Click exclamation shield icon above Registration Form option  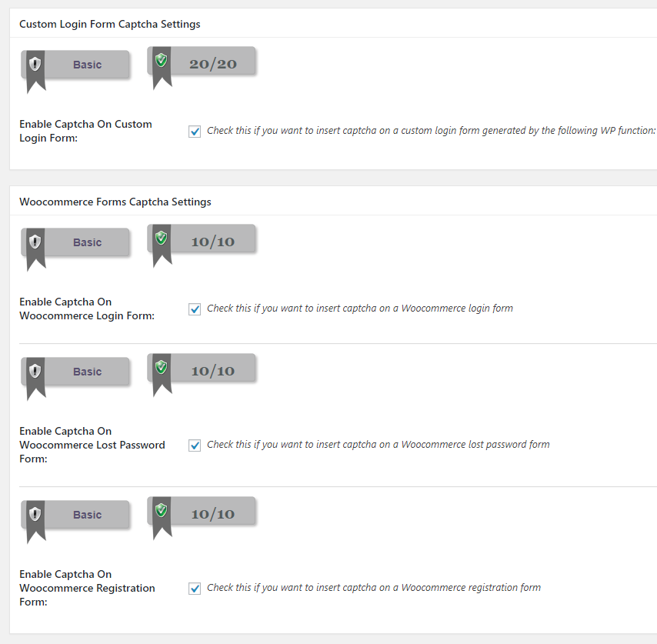pyautogui.click(x=35, y=514)
